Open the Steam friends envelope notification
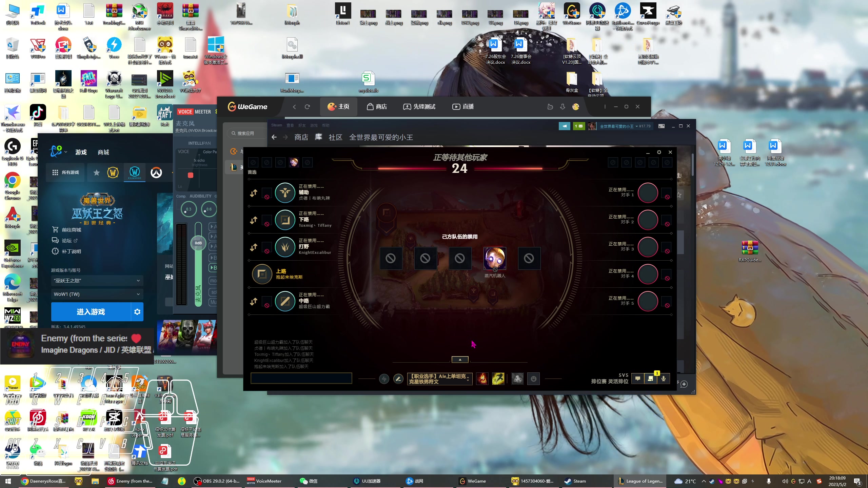The image size is (868, 488). click(579, 126)
